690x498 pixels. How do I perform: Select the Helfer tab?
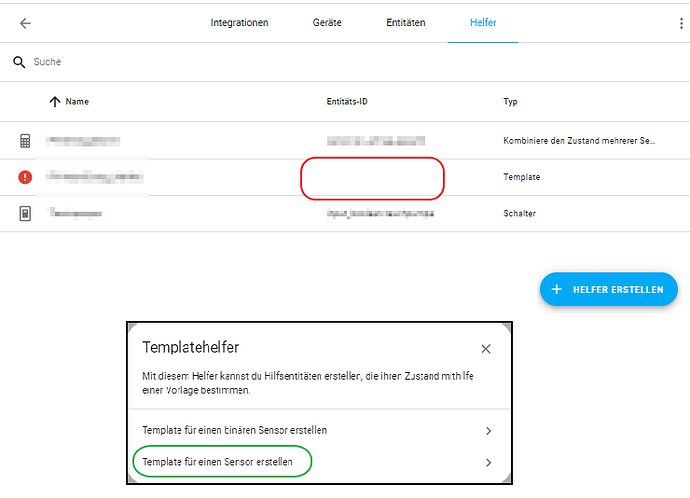pos(483,23)
